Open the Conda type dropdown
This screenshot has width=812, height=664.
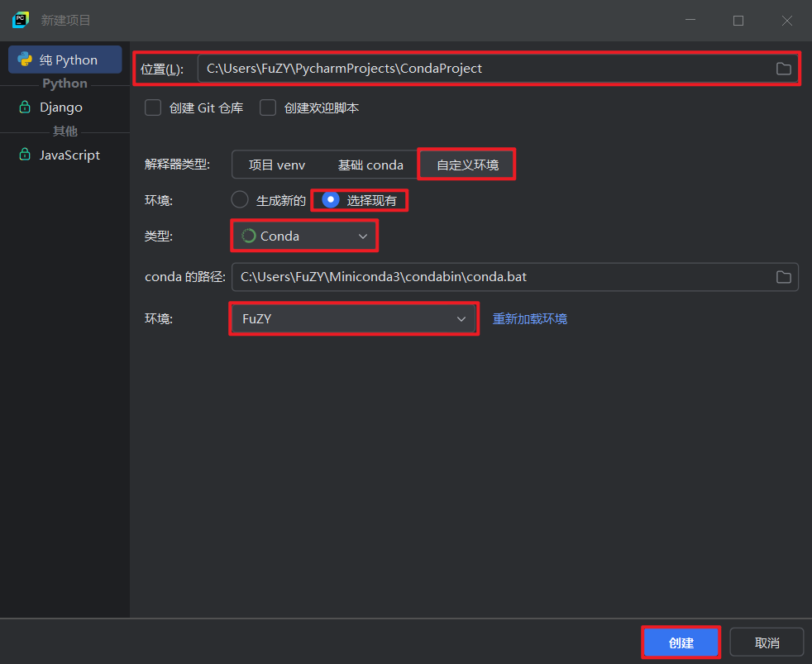tap(304, 236)
